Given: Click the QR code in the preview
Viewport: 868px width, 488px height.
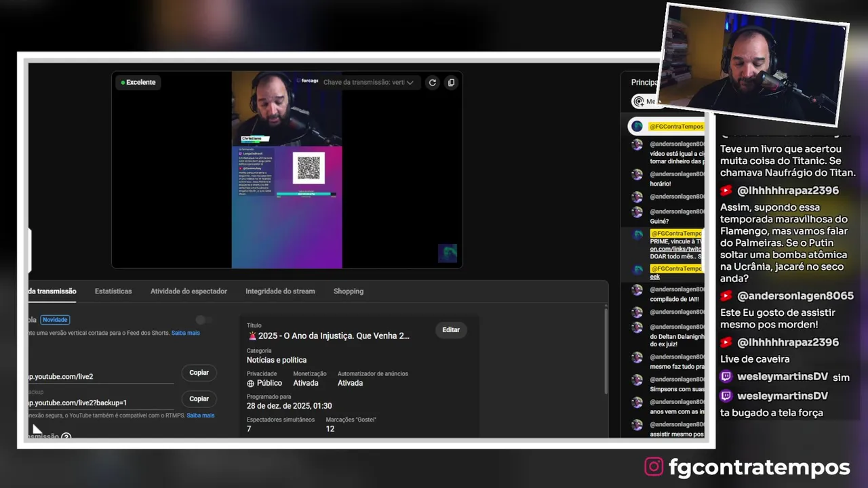Looking at the screenshot, I should tap(309, 167).
